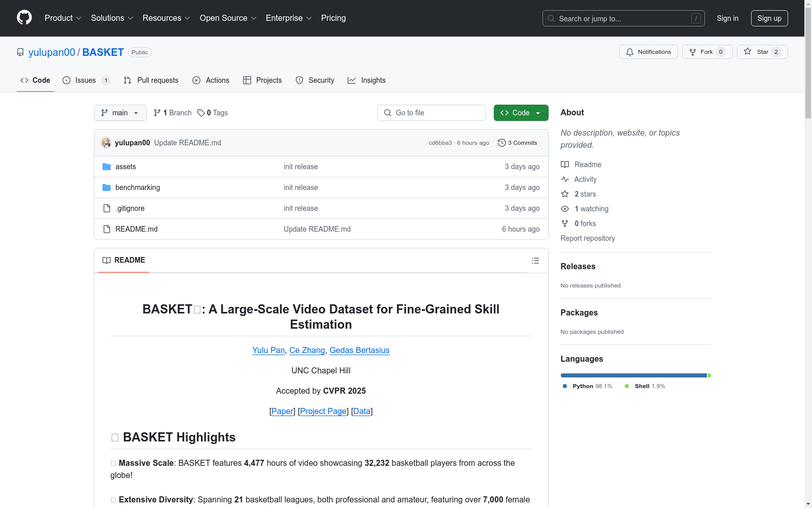
Task: Click the Python language bar segment
Action: click(x=634, y=375)
